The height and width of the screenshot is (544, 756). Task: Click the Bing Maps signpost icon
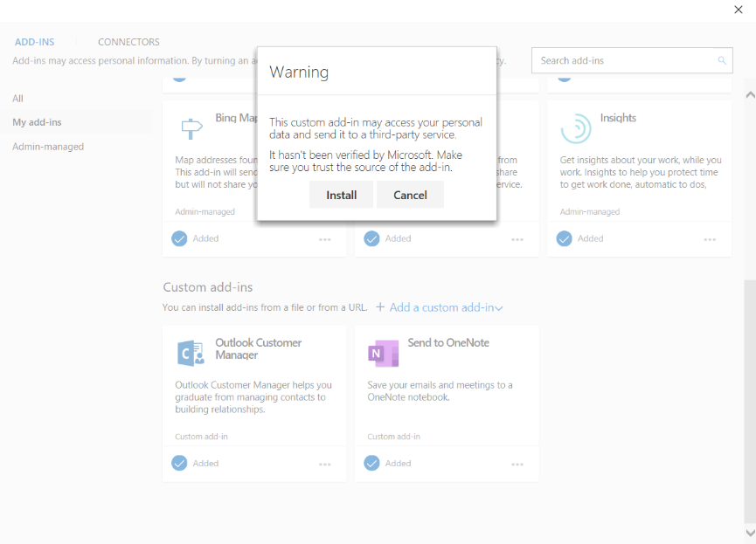[x=191, y=128]
